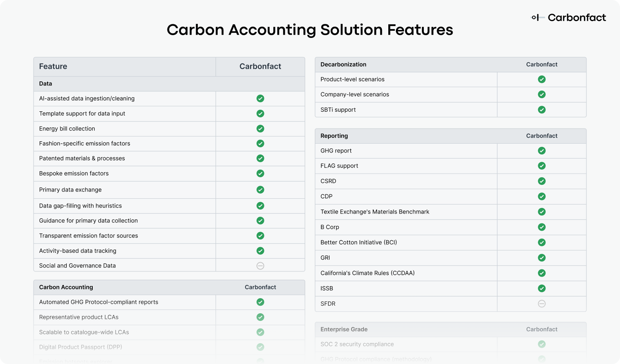Select the Company-level scenarios checkmark
The width and height of the screenshot is (620, 364).
point(542,95)
